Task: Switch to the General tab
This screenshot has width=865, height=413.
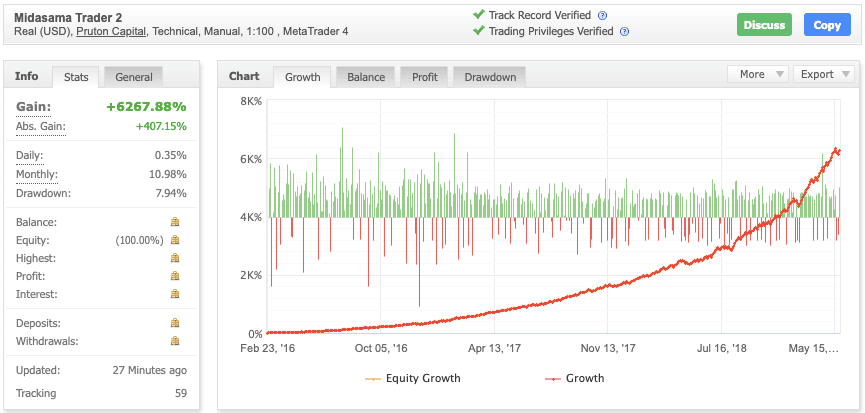Action: pos(134,77)
